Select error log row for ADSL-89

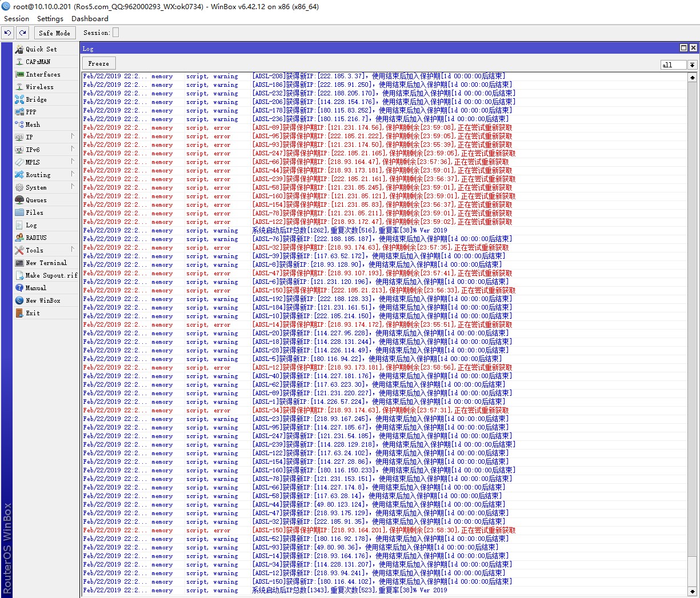point(385,127)
